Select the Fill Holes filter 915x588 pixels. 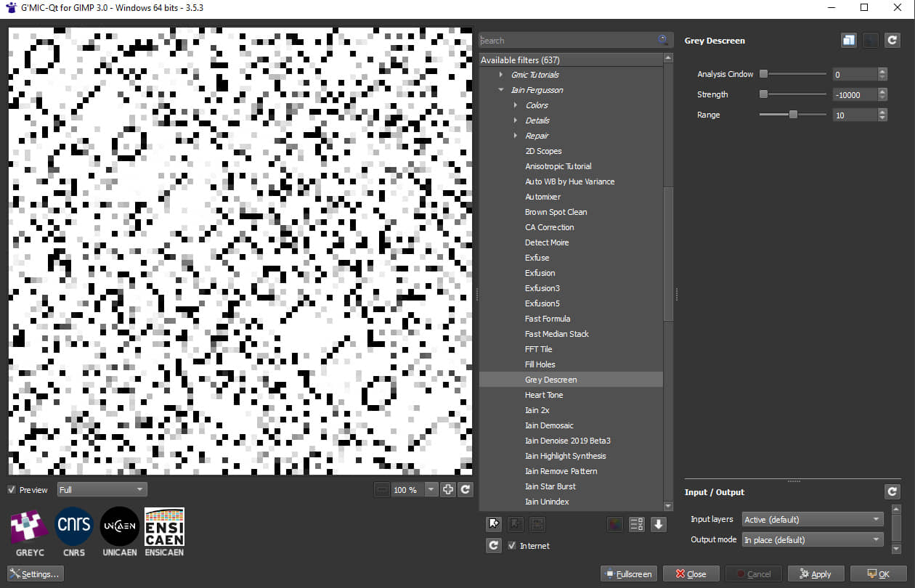[x=540, y=364]
